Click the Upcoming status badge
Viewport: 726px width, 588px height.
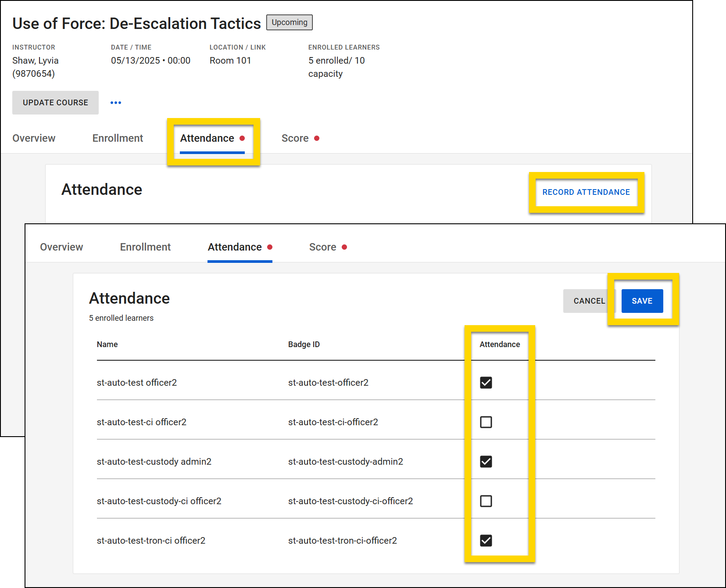pyautogui.click(x=289, y=22)
